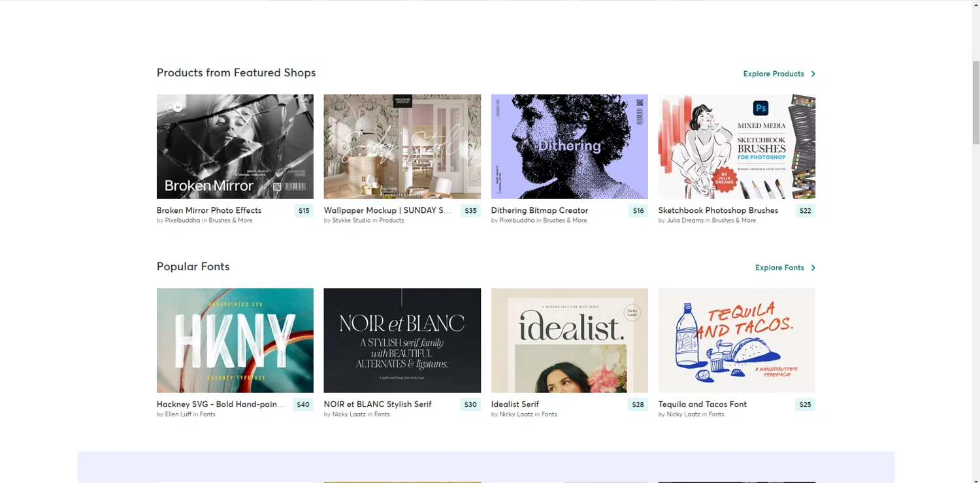Open Nicky Laatz shop under NOIR et BLANC

(x=349, y=414)
